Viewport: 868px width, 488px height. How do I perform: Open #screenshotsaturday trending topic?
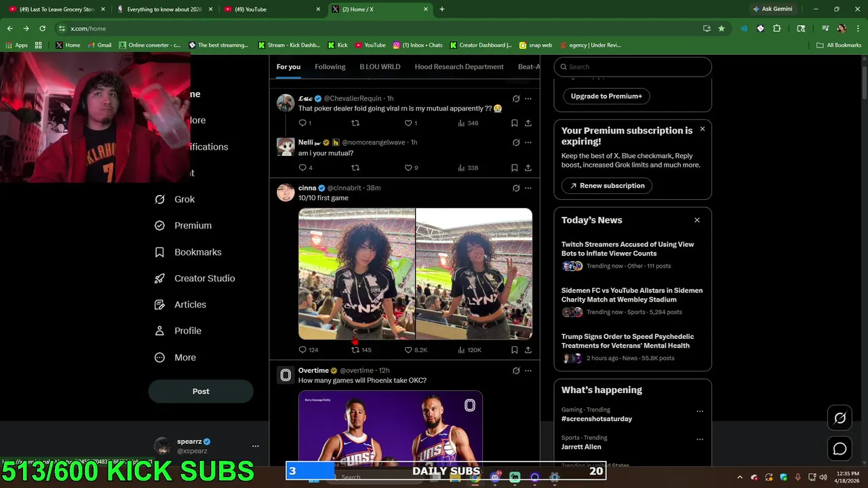coord(597,419)
